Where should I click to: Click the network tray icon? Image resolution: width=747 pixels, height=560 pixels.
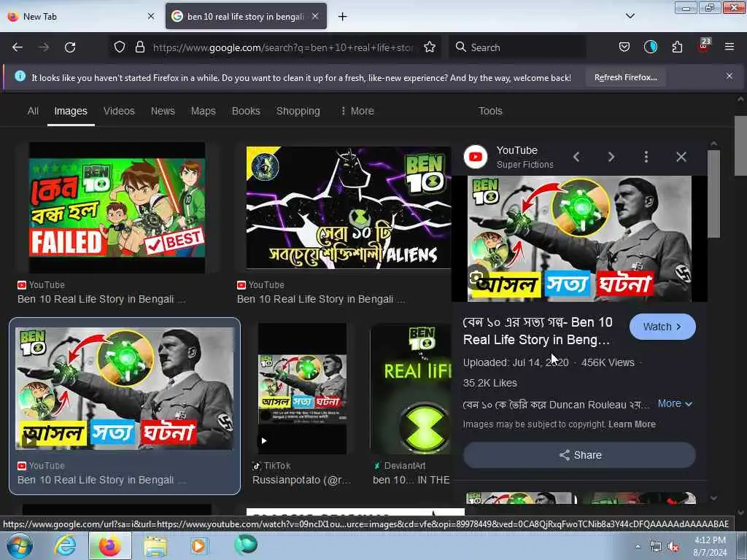(656, 547)
